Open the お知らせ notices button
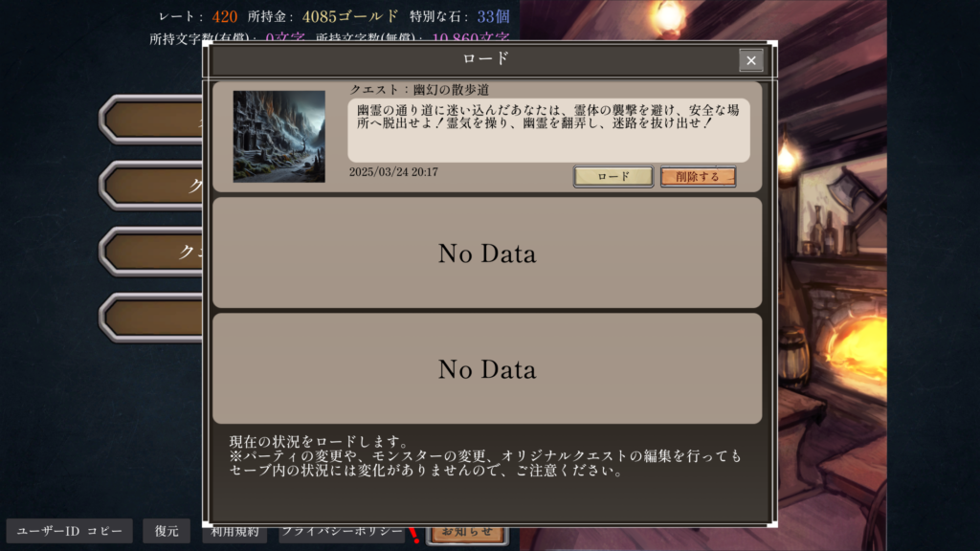 [x=467, y=533]
